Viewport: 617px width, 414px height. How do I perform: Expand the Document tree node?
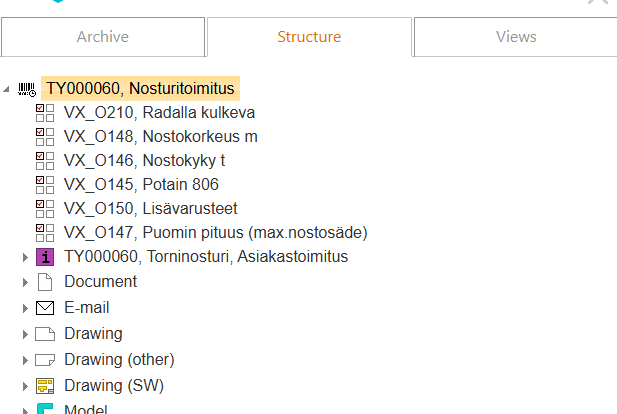click(25, 283)
